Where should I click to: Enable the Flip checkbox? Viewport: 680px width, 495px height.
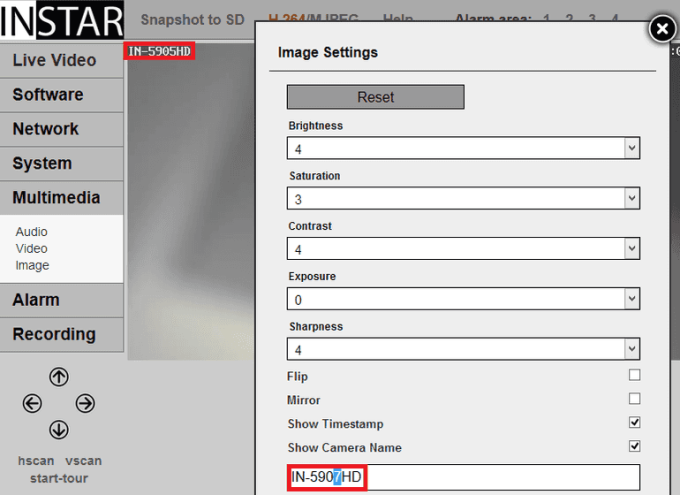pyautogui.click(x=634, y=376)
